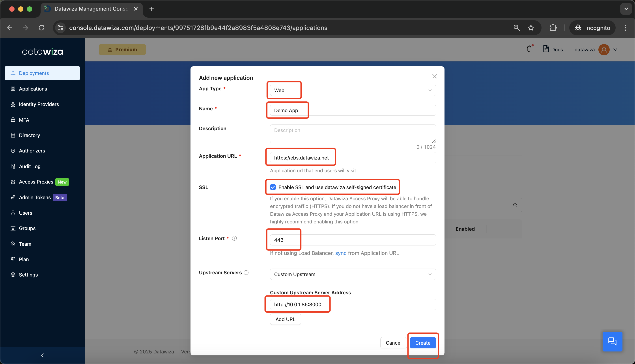Click the browser zoom magnifier icon
Viewport: 635px width, 364px height.
(x=516, y=28)
